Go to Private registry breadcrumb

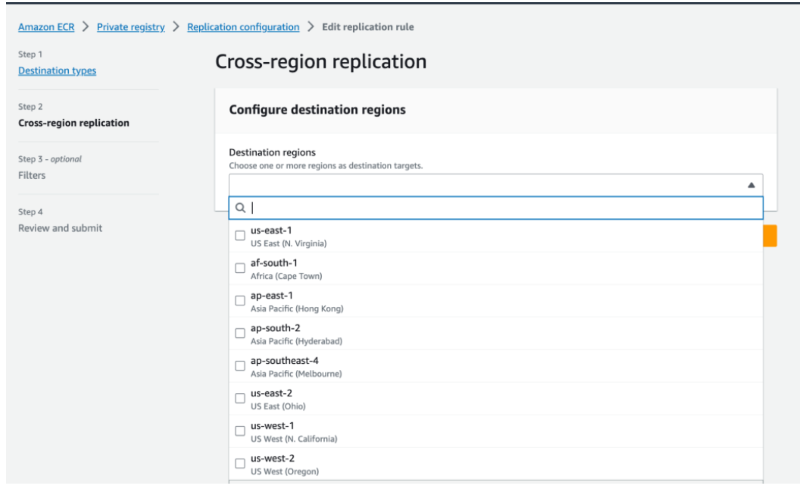pos(129,27)
